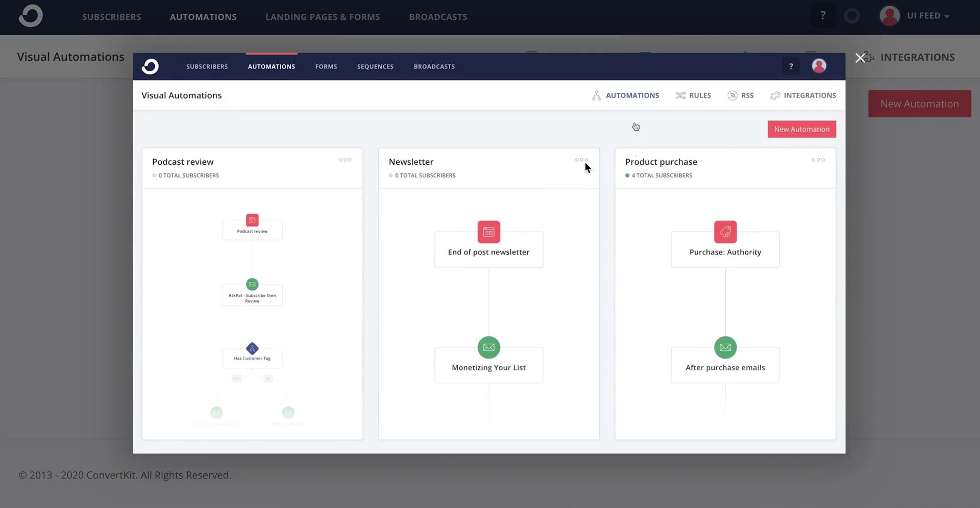
Task: Click help question mark in lightbox
Action: pyautogui.click(x=791, y=66)
